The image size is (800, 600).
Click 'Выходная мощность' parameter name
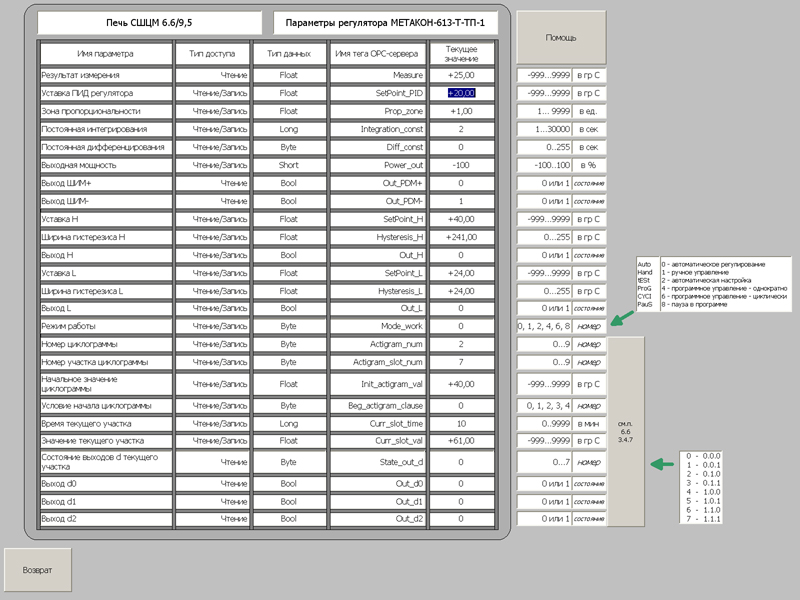(106, 165)
